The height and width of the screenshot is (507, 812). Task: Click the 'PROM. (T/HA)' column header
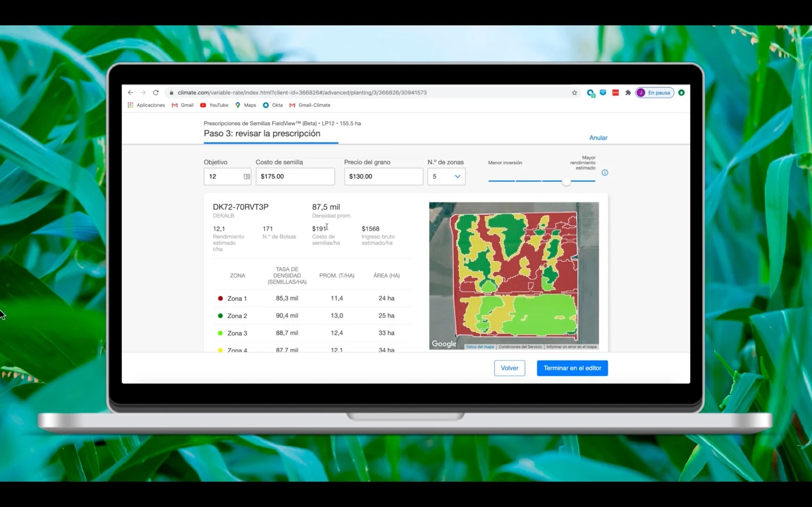coord(337,276)
